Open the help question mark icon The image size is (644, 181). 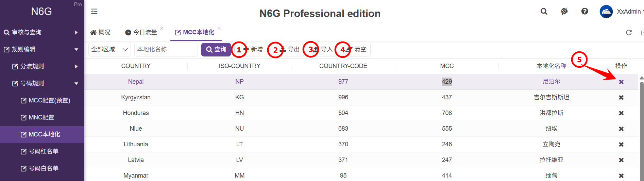coord(585,12)
